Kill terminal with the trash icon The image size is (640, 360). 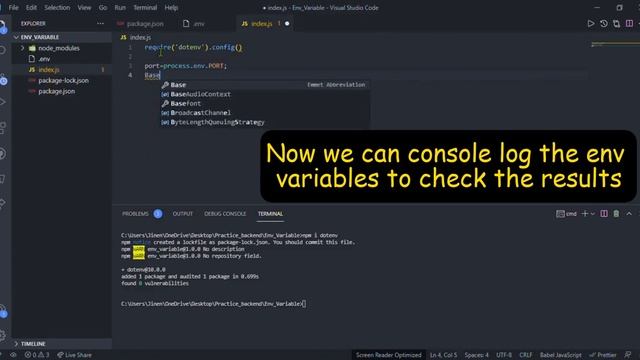tap(616, 214)
